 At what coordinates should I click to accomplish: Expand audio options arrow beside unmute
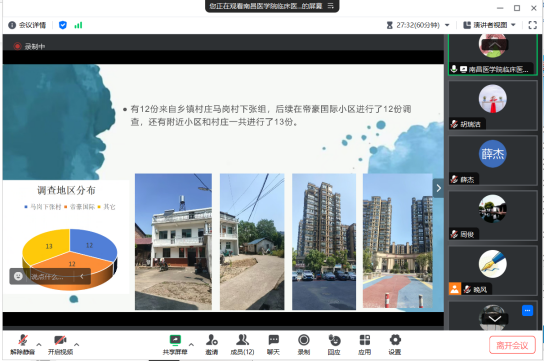pyautogui.click(x=39, y=344)
